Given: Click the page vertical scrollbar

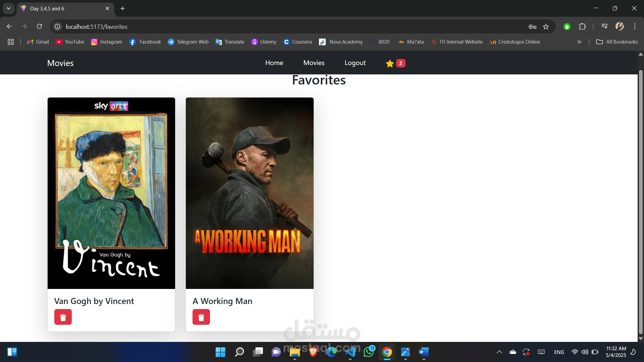Looking at the screenshot, I should pyautogui.click(x=640, y=201).
